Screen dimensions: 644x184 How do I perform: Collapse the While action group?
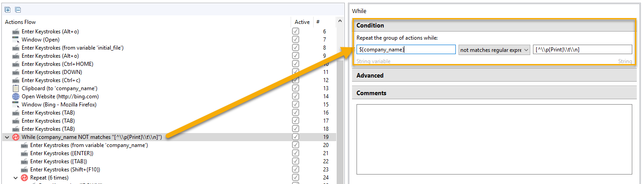click(7, 137)
